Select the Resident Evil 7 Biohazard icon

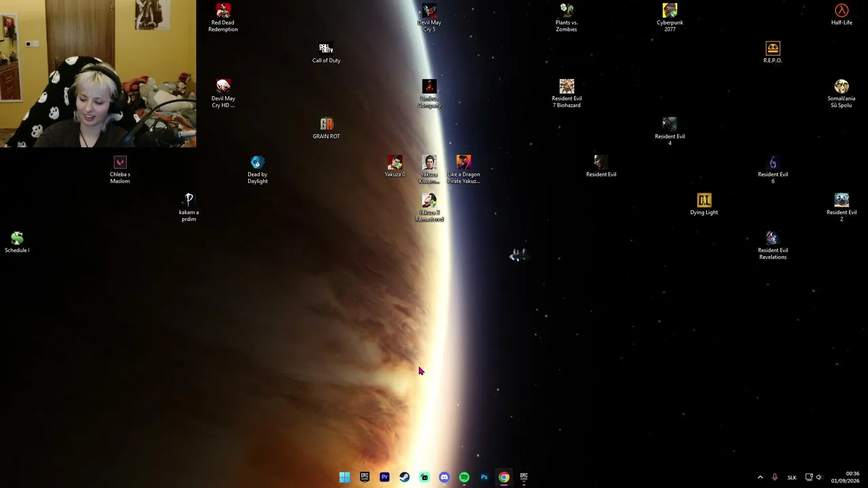[x=567, y=94]
